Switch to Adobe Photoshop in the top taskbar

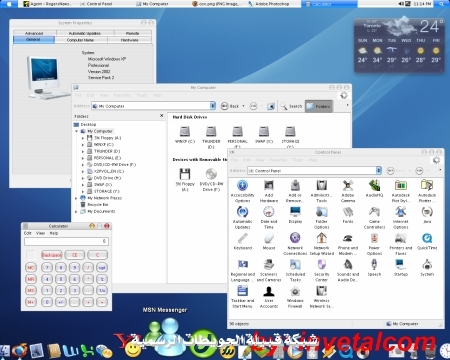coord(269,4)
